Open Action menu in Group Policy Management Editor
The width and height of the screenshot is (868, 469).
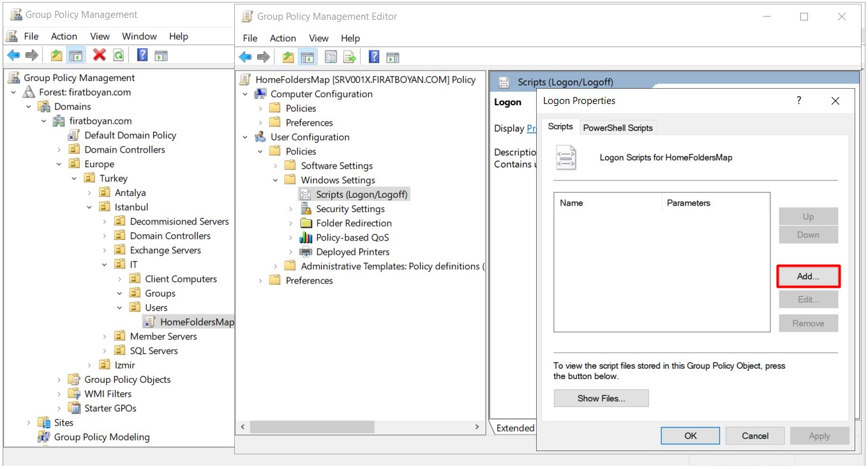tap(283, 38)
